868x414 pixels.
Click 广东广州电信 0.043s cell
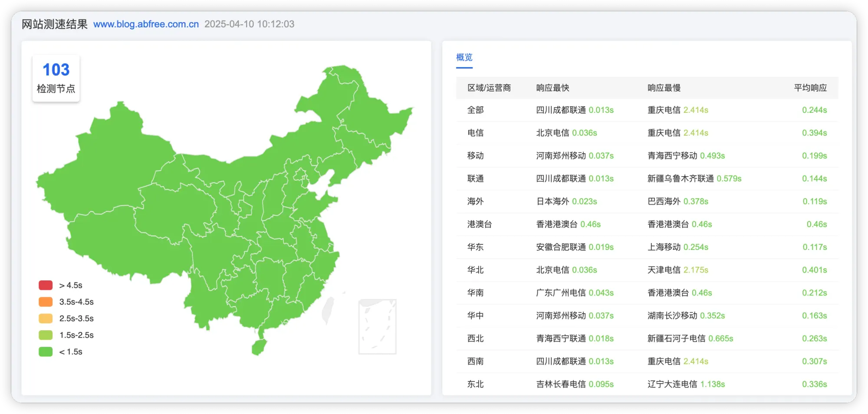[575, 292]
